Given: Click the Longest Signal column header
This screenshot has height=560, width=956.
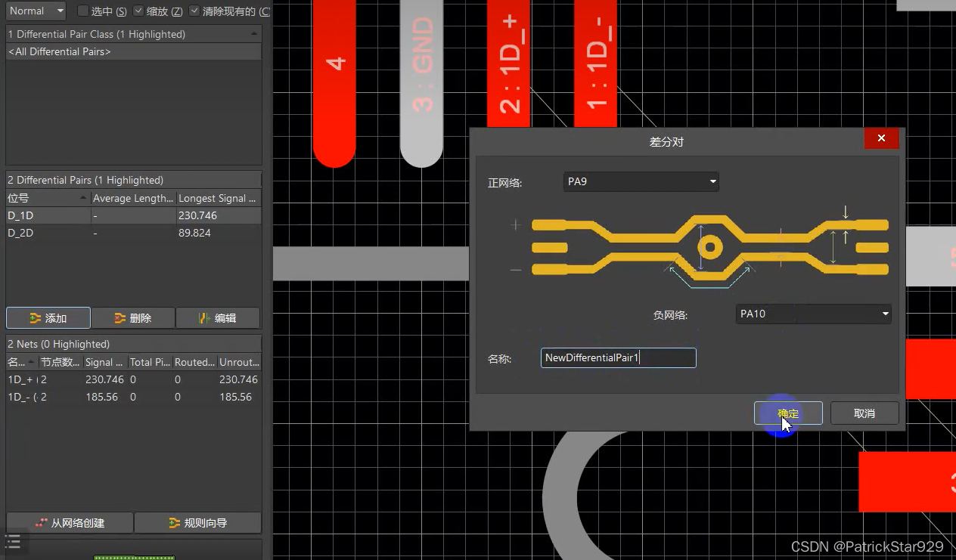Looking at the screenshot, I should click(218, 198).
